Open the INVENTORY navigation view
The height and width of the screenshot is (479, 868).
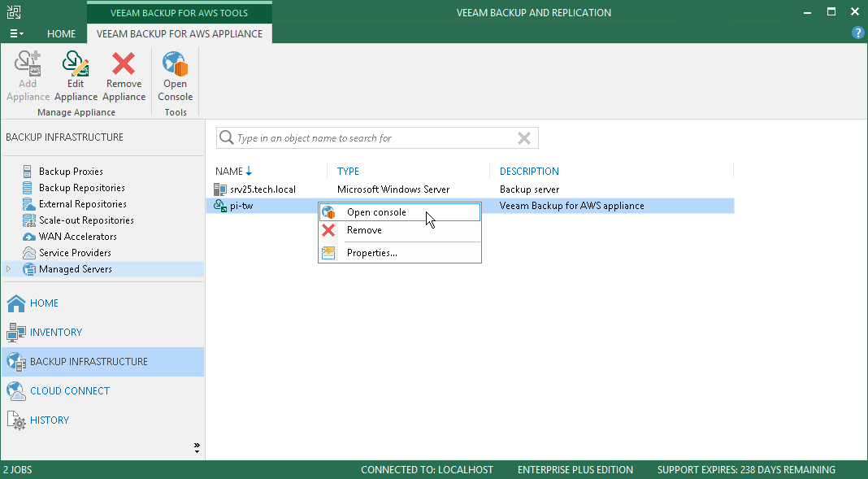(56, 333)
